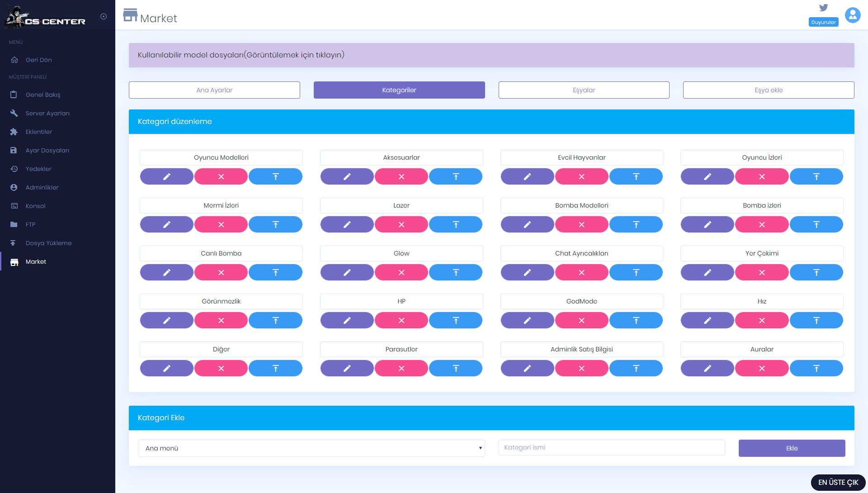This screenshot has width=868, height=493.
Task: Move Diğer category up
Action: pos(275,368)
